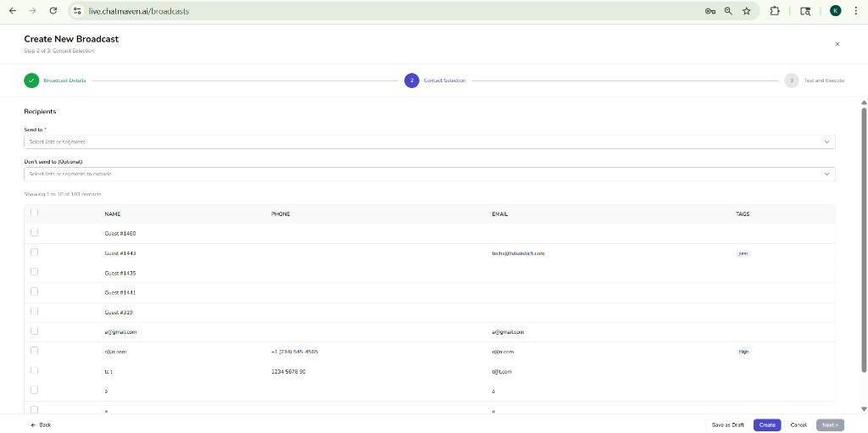
Task: Click the email t@t.com
Action: click(502, 371)
